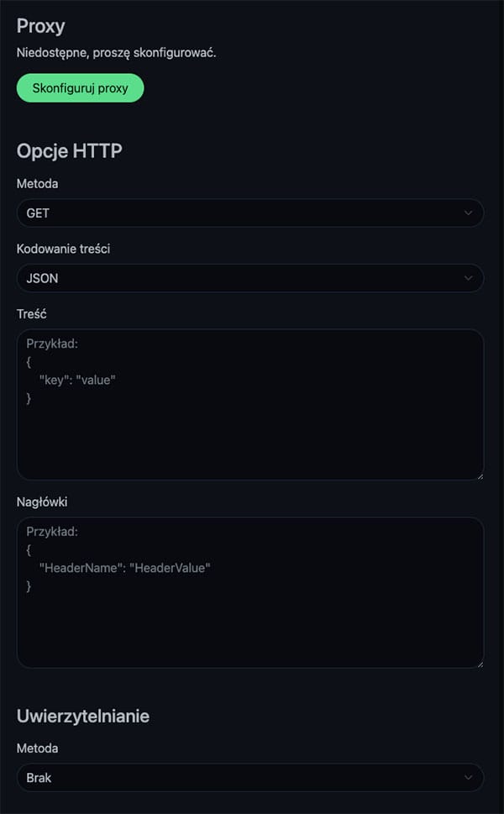Click the chevron arrow in the Brak dropdown
This screenshot has width=504, height=814.
(x=469, y=778)
